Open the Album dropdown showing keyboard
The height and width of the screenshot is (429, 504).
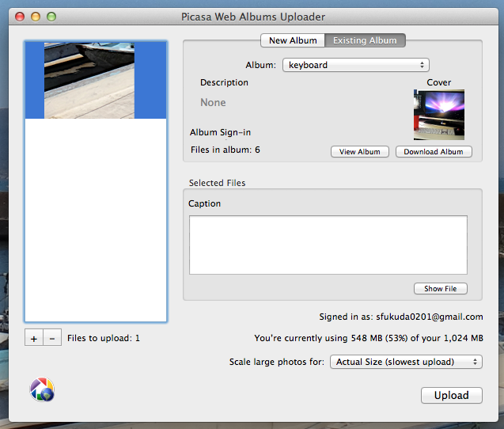(356, 65)
